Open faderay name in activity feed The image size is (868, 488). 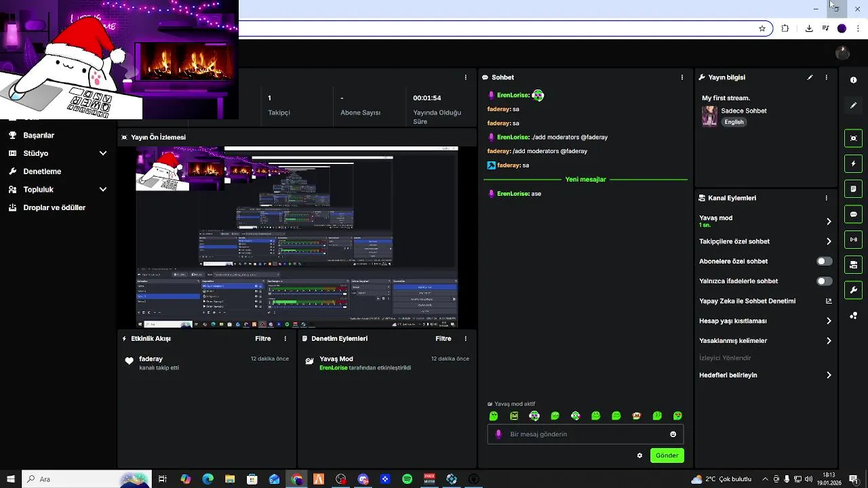[151, 359]
